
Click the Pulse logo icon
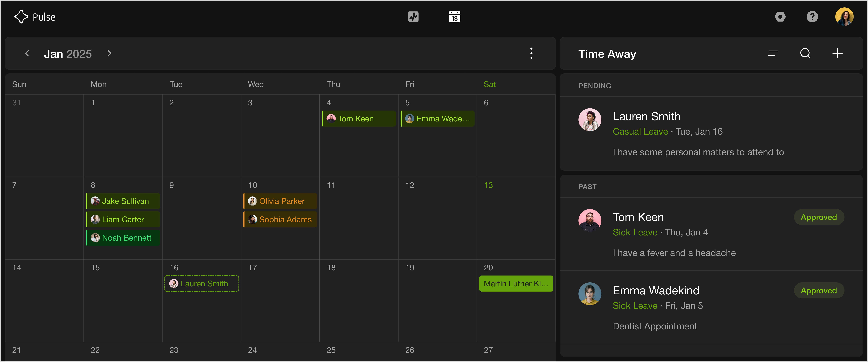pos(21,17)
